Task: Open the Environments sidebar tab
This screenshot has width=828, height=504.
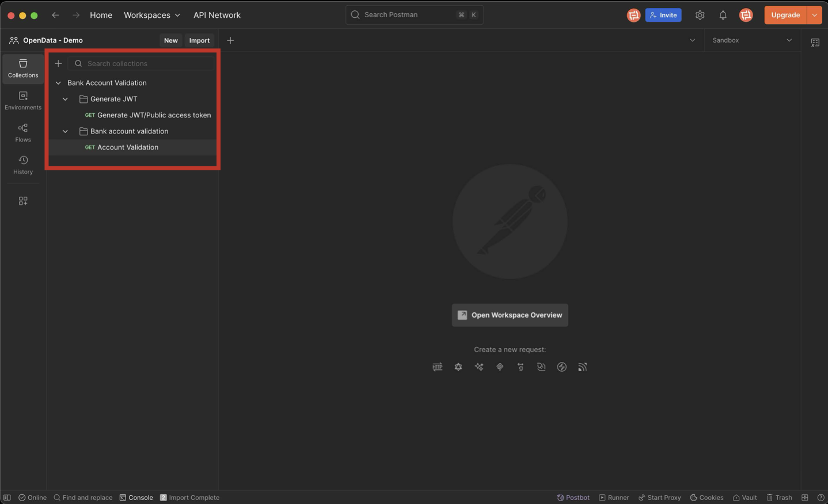Action: [x=23, y=101]
